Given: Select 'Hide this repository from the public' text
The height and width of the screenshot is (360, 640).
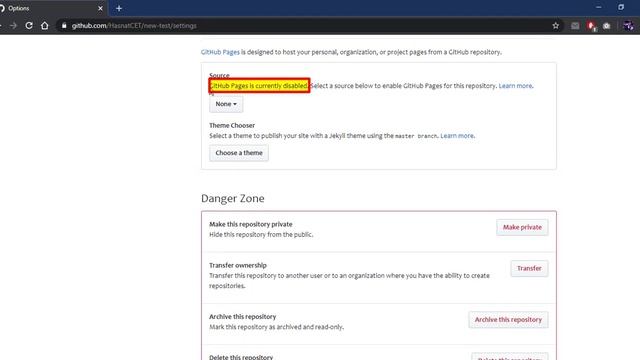Looking at the screenshot, I should coord(261,235).
